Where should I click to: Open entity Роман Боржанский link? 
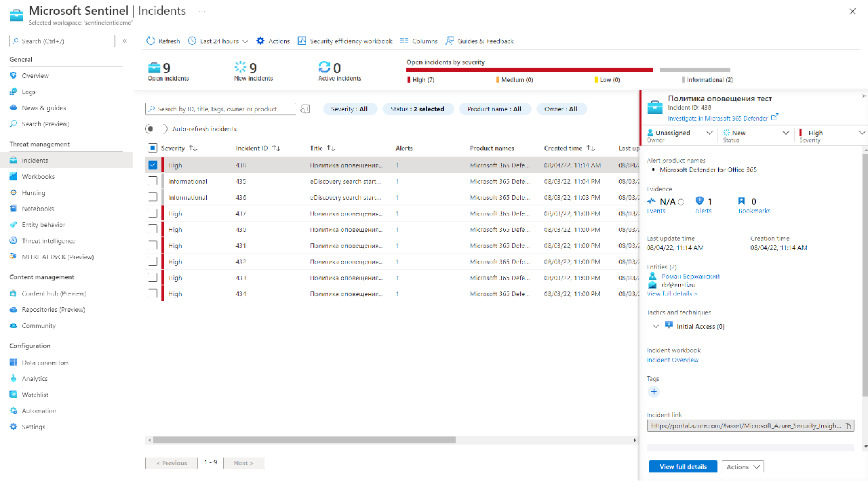click(691, 277)
